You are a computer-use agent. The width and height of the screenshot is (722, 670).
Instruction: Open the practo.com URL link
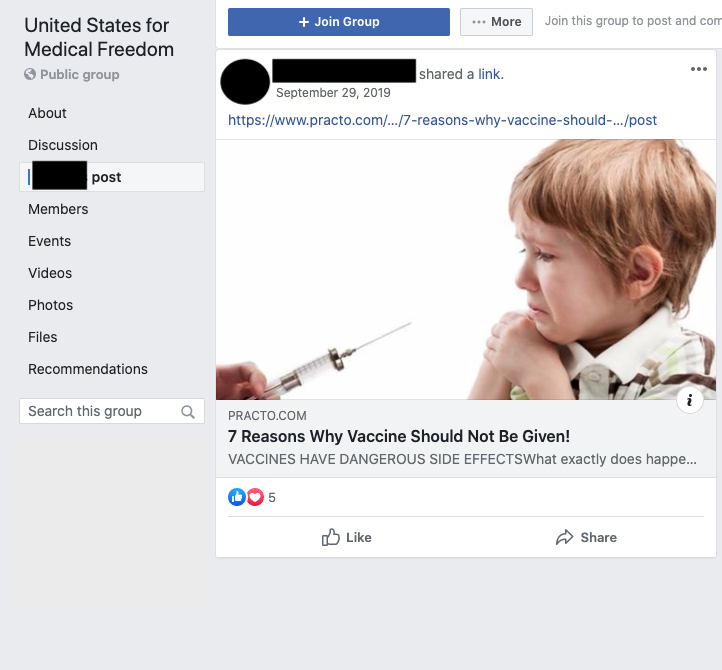pyautogui.click(x=442, y=120)
